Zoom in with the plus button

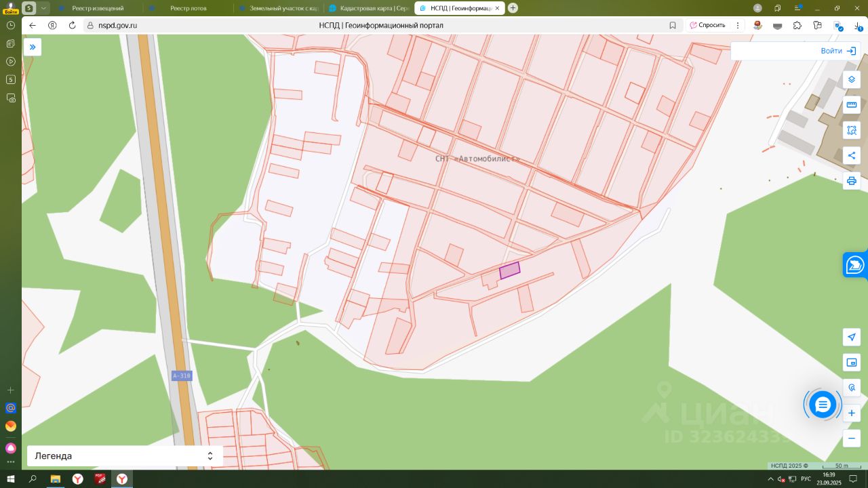pyautogui.click(x=852, y=413)
